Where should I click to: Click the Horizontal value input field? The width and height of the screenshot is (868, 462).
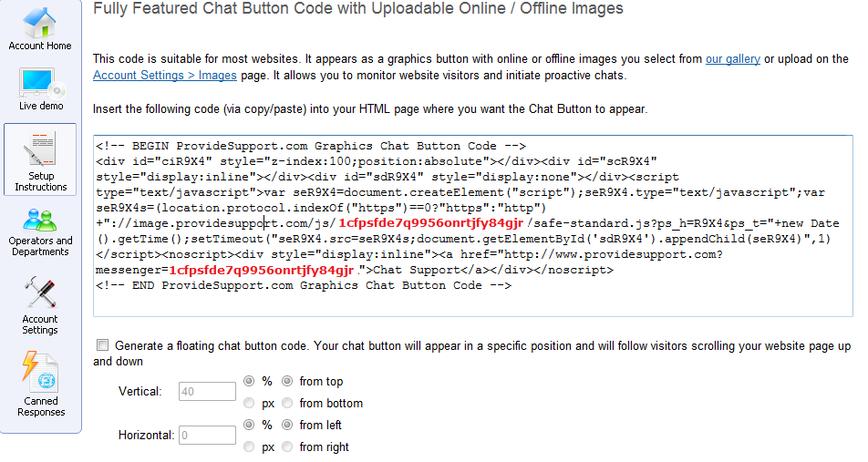[207, 435]
